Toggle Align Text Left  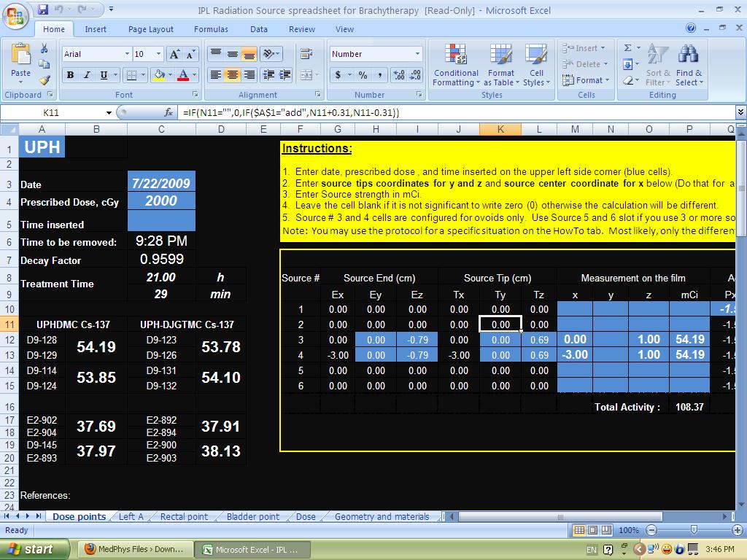tap(216, 75)
